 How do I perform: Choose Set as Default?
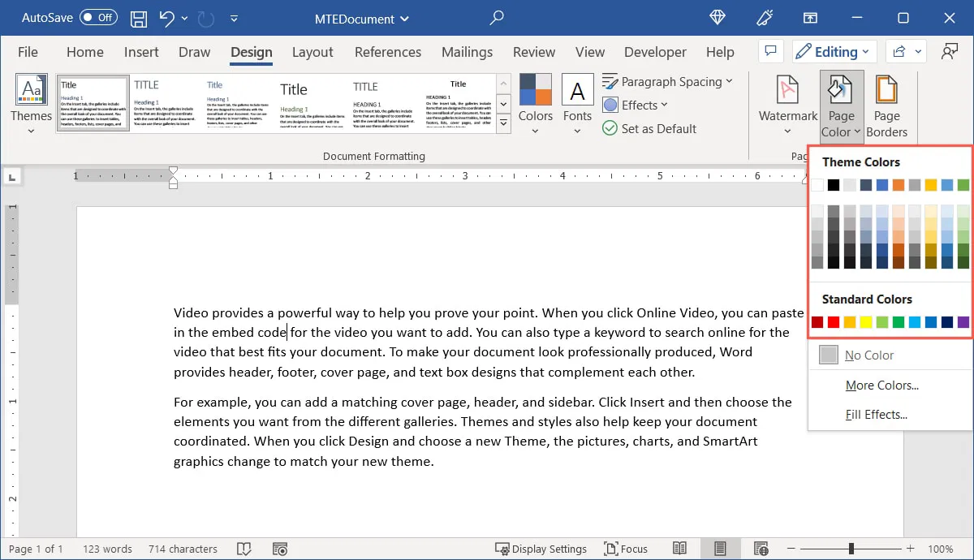[649, 128]
